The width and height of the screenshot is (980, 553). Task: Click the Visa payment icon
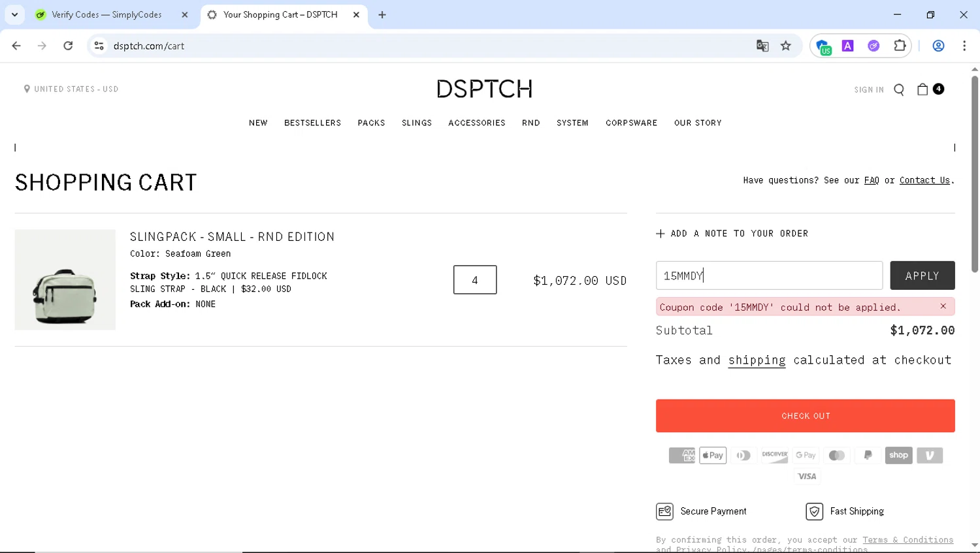pos(807,476)
